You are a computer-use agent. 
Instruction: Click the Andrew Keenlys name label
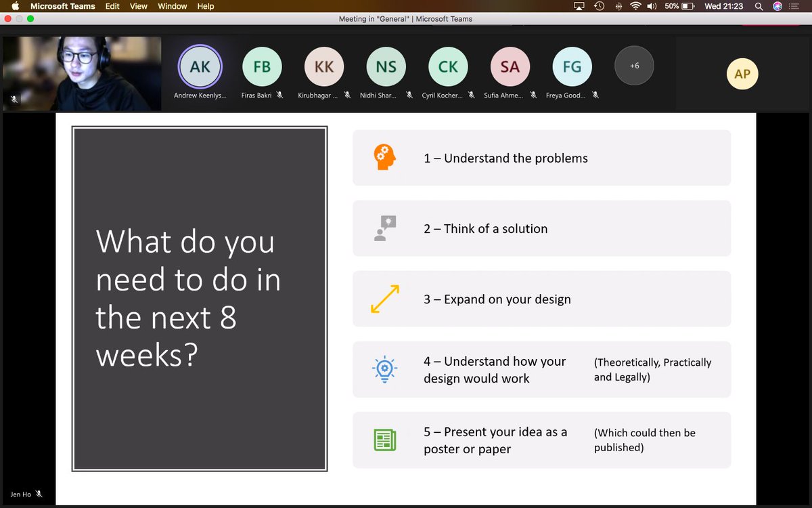(x=200, y=96)
